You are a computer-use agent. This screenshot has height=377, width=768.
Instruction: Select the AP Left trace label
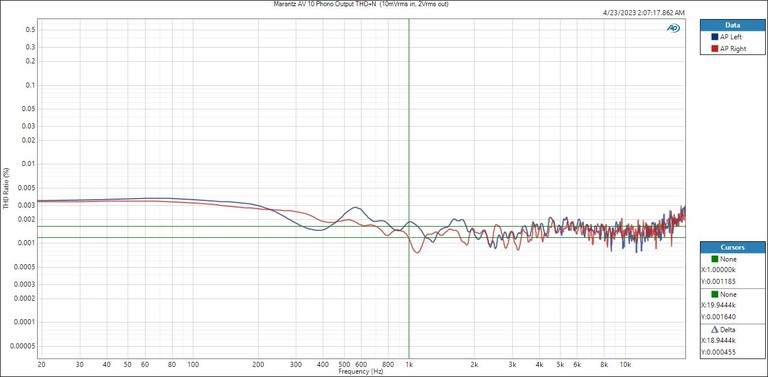tap(731, 37)
